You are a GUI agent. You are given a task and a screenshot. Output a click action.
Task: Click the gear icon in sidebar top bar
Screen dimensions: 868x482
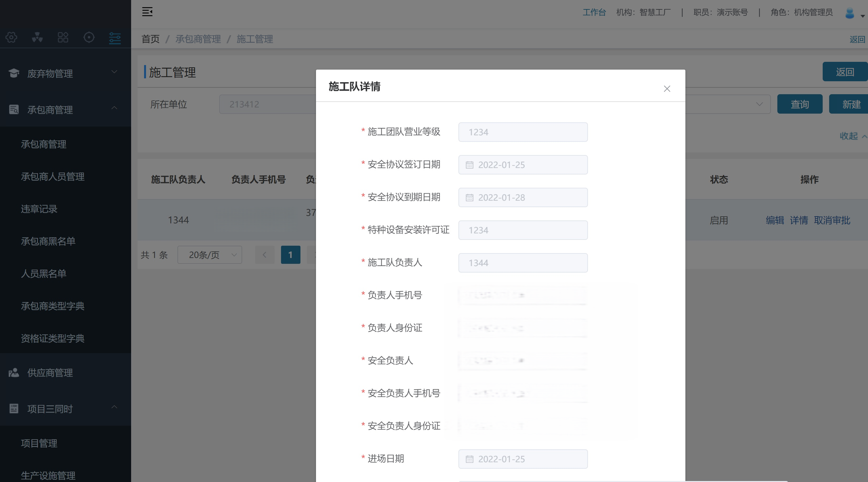[x=11, y=37]
